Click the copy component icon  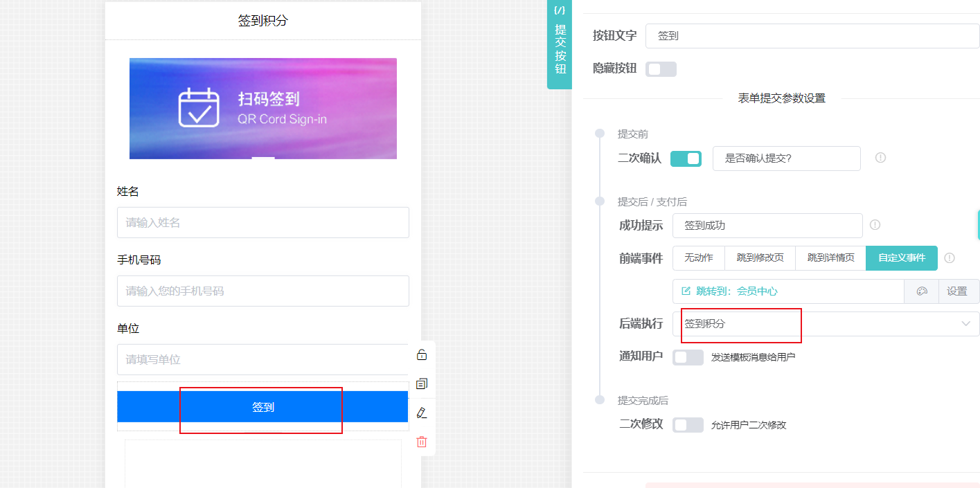(x=422, y=383)
